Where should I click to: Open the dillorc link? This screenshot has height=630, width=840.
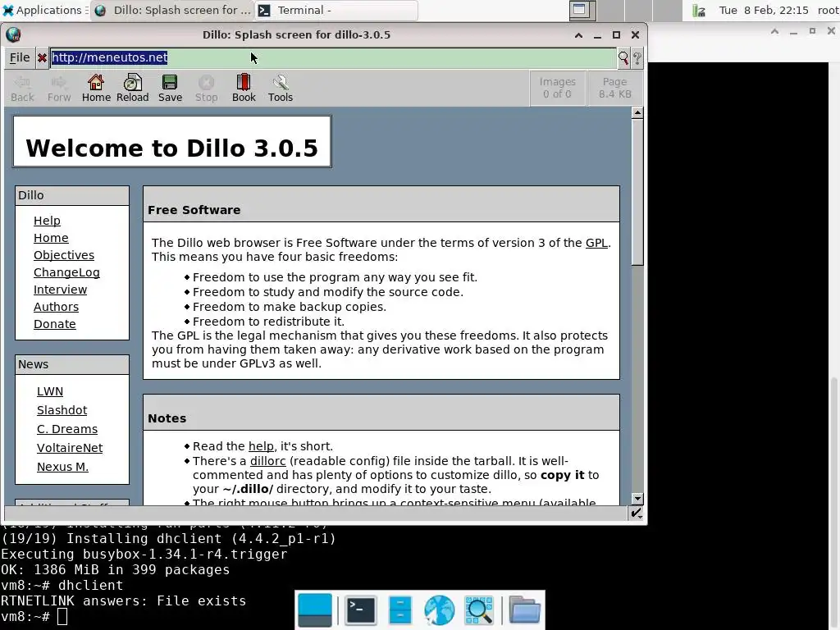(268, 461)
